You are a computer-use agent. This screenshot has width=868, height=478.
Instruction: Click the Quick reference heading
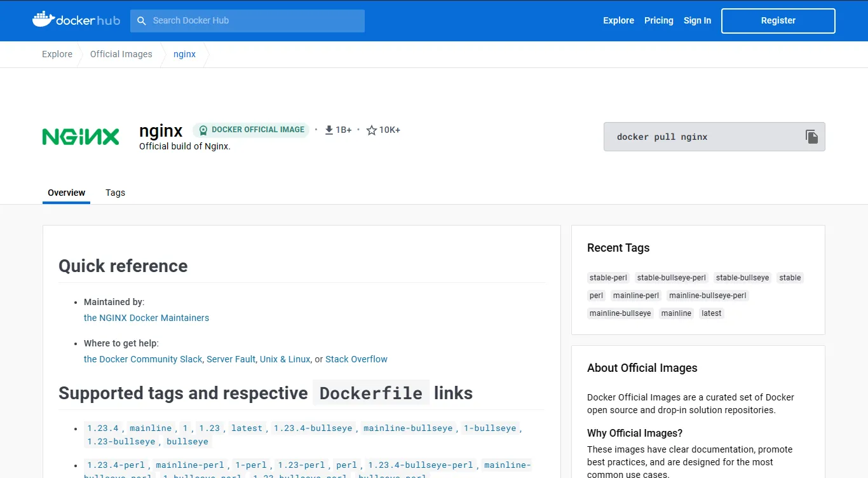click(x=123, y=266)
